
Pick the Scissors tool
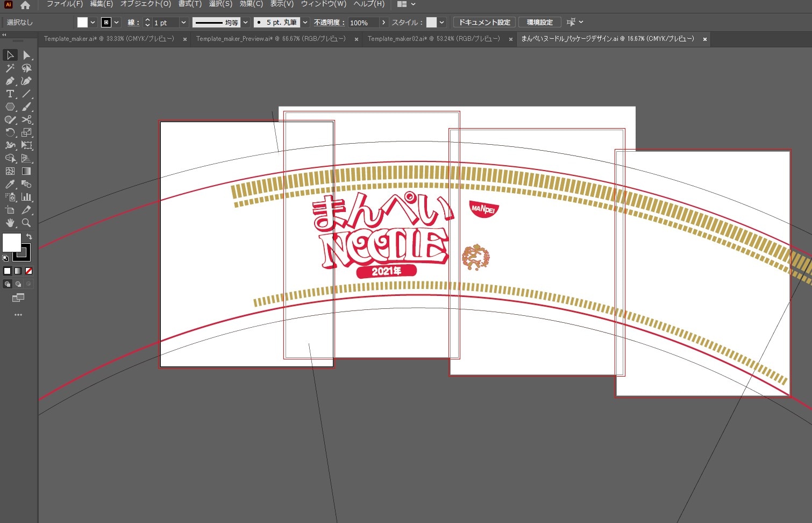coord(26,120)
